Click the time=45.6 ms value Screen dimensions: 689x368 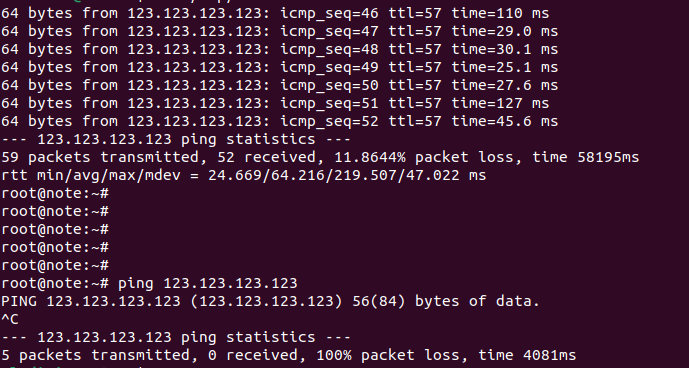pos(505,121)
